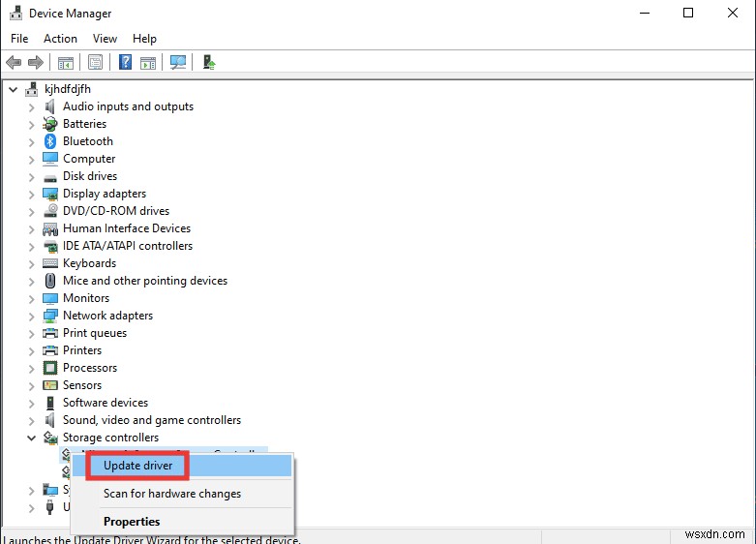Image resolution: width=756 pixels, height=544 pixels.
Task: Expand the Bluetooth category
Action: pyautogui.click(x=31, y=141)
